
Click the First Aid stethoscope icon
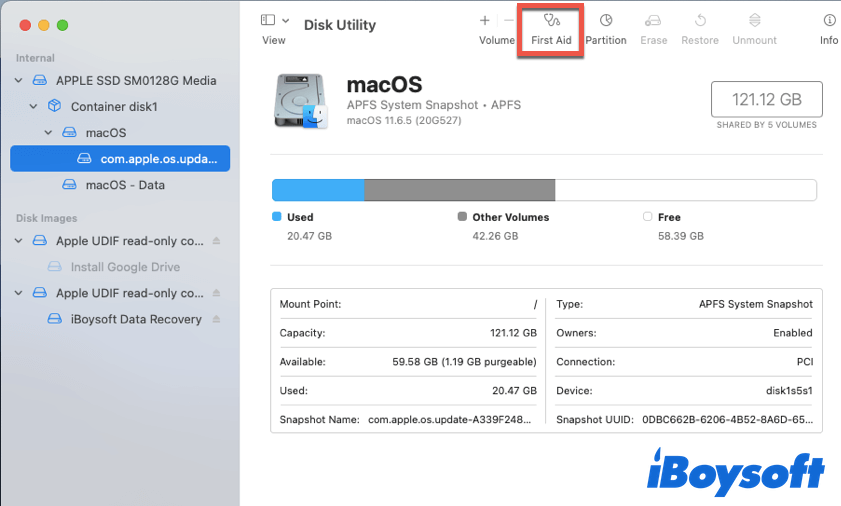point(551,21)
